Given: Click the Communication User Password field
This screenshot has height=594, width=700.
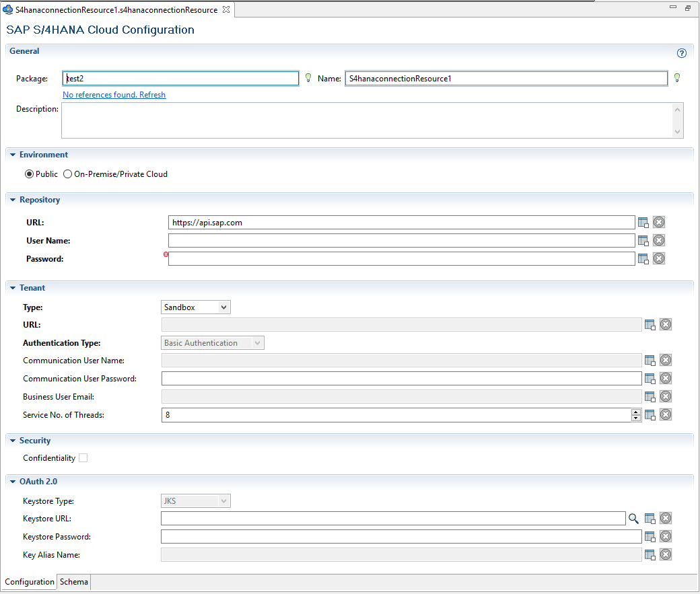Looking at the screenshot, I should tap(402, 379).
